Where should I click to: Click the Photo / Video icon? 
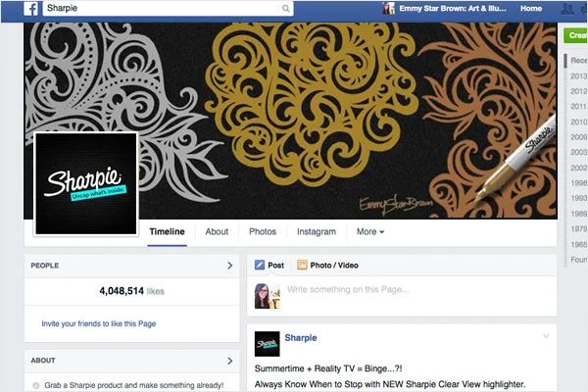pyautogui.click(x=302, y=266)
